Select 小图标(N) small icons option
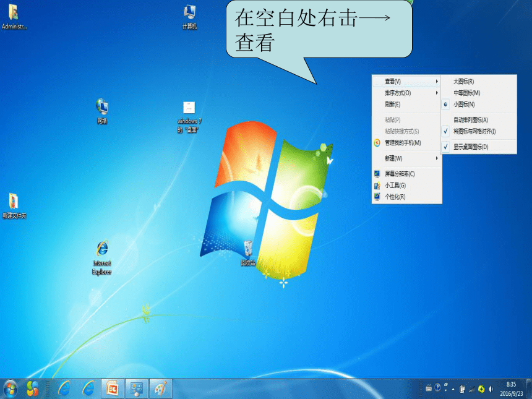532x399 pixels. point(479,105)
